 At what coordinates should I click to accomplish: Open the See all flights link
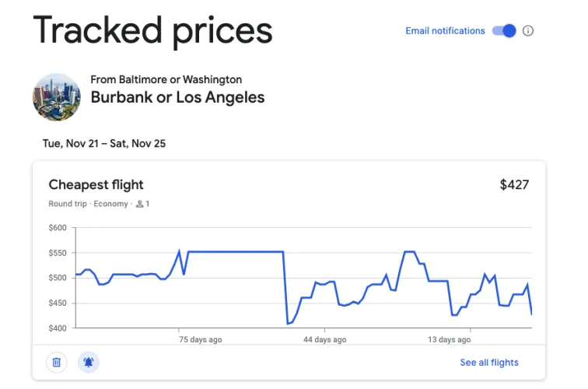(488, 363)
